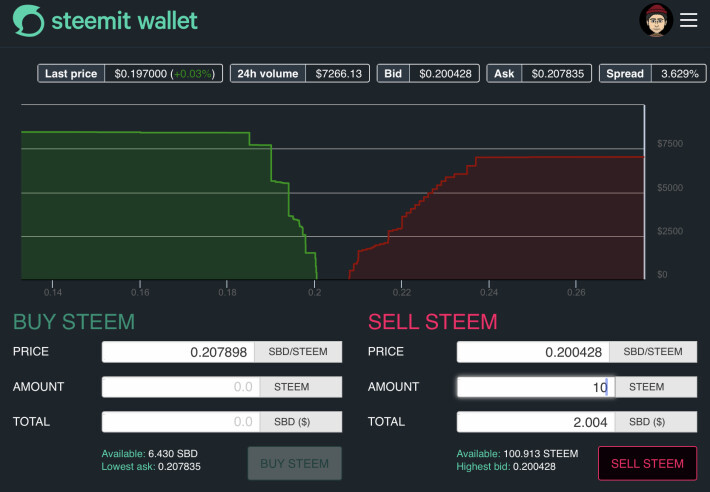Click the 0.16 x-axis label
710x492 pixels.
[140, 292]
